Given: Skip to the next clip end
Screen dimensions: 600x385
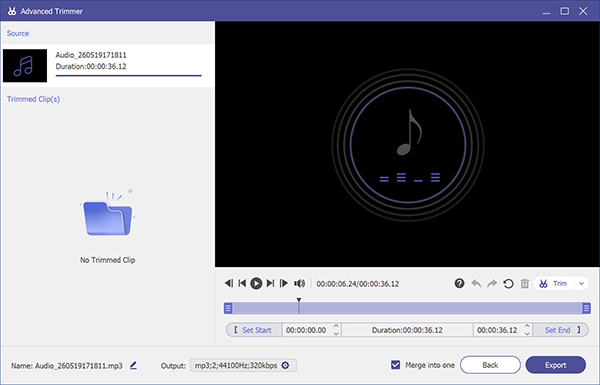Looking at the screenshot, I should (x=270, y=283).
